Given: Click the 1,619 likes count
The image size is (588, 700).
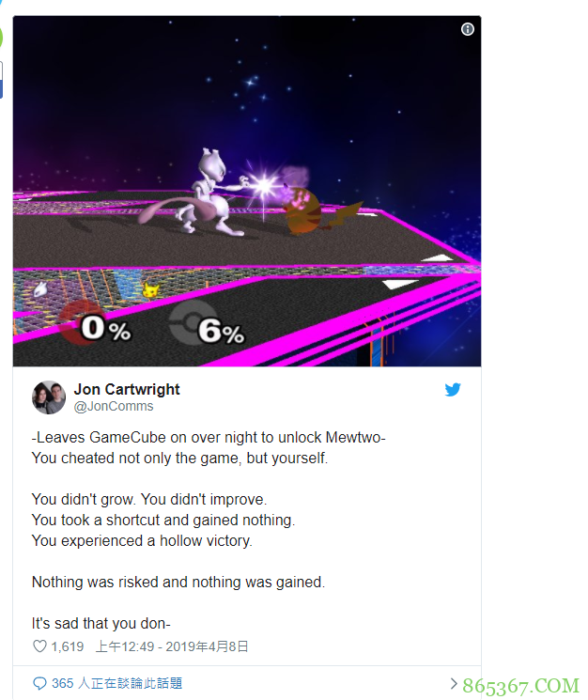Looking at the screenshot, I should (68, 646).
